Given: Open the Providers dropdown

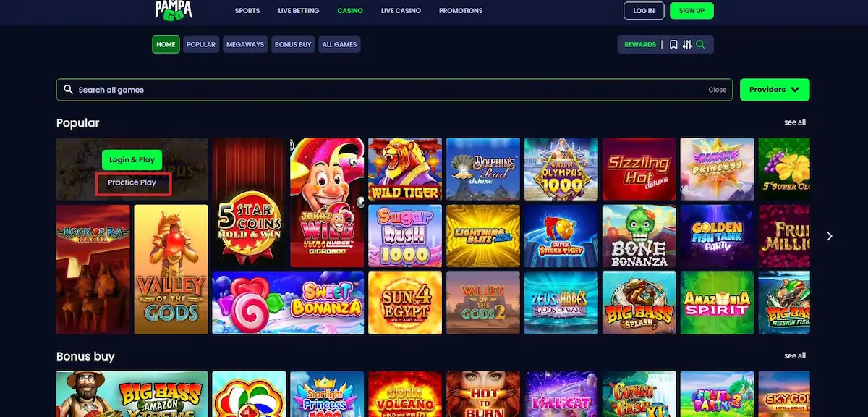Looking at the screenshot, I should 775,90.
